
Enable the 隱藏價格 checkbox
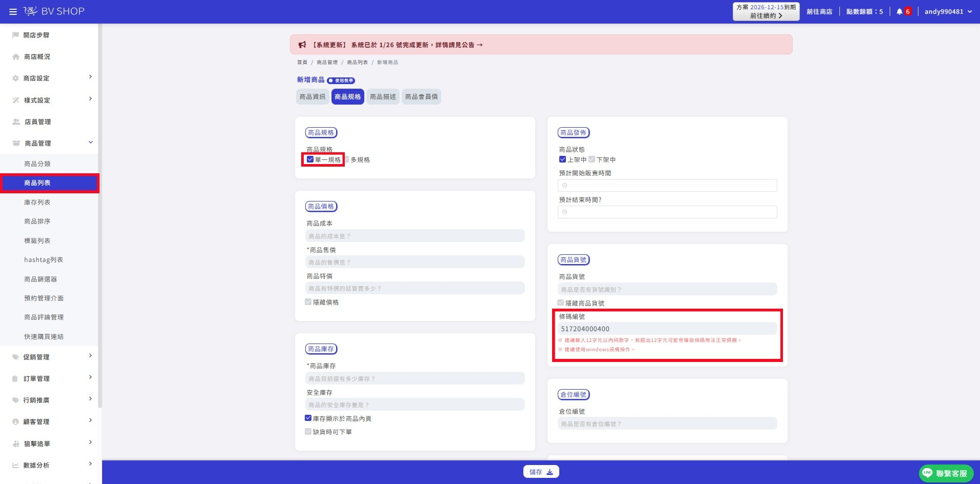point(308,302)
